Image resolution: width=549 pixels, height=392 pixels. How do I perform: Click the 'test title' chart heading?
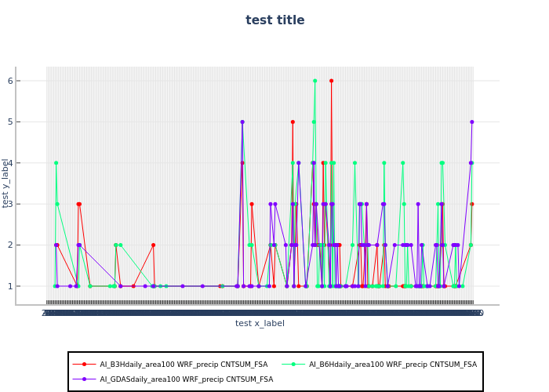click(x=274, y=20)
